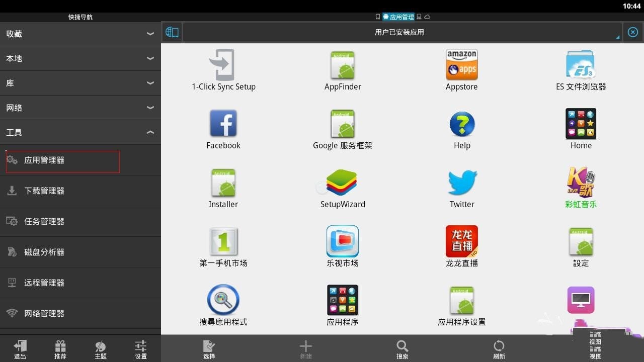Open the 主题 theme button

coord(101,349)
